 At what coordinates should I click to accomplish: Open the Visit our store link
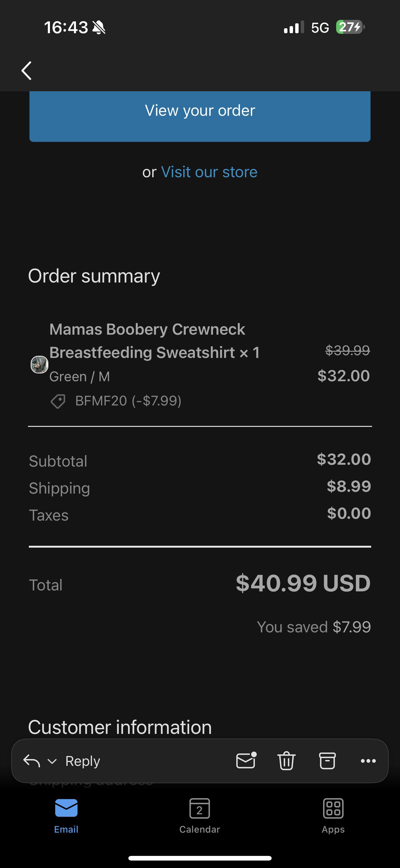pyautogui.click(x=209, y=172)
